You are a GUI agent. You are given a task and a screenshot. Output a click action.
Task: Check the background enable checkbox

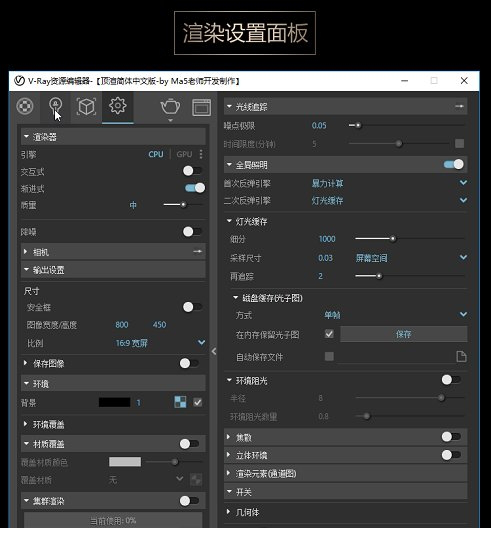click(198, 402)
